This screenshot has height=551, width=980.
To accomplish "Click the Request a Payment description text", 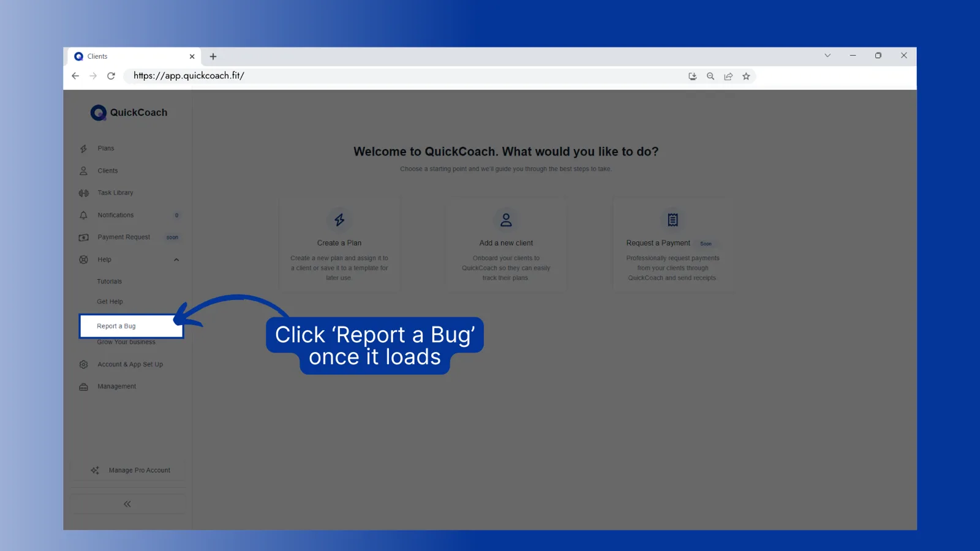I will [673, 268].
